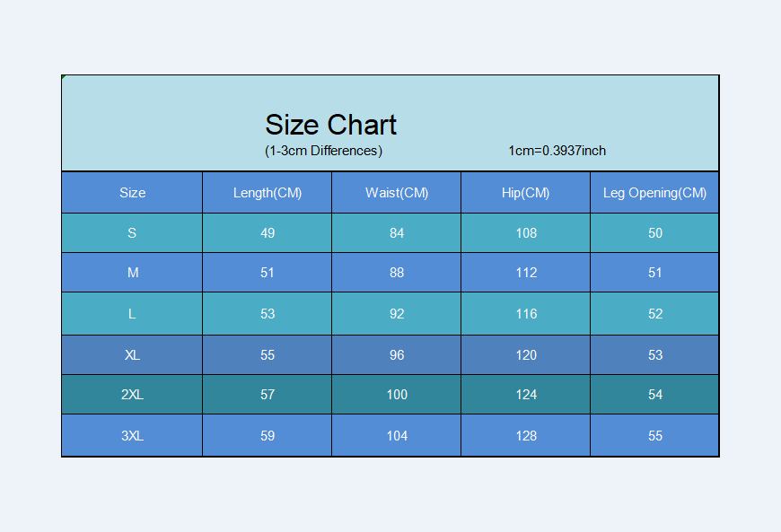Select length value 49 for size S
The image size is (781, 532).
click(268, 233)
